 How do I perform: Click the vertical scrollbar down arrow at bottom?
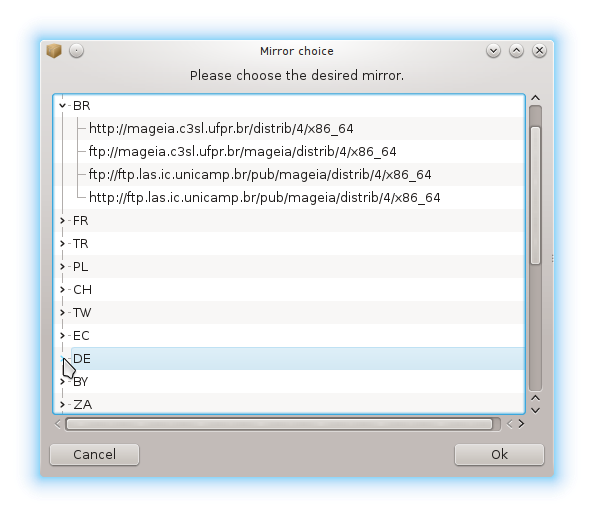point(535,410)
